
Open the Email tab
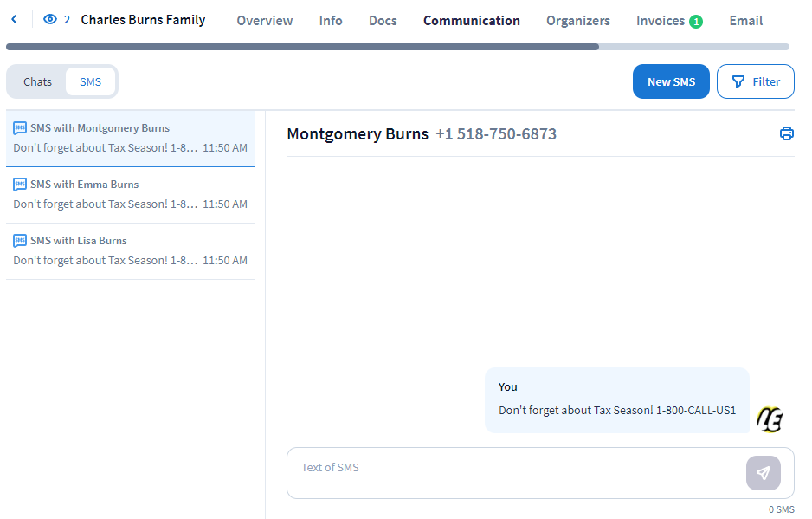(x=745, y=20)
